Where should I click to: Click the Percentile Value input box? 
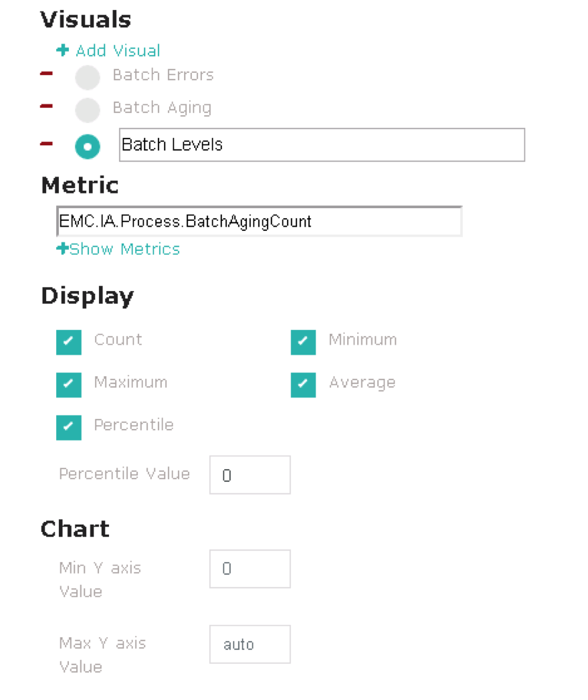pyautogui.click(x=250, y=474)
